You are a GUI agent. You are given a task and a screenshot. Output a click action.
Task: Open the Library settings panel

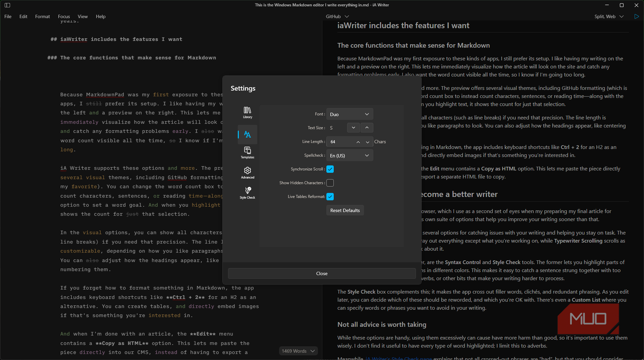(247, 113)
